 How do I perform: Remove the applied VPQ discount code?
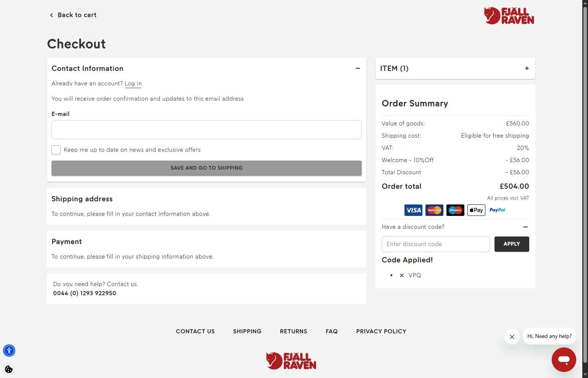[401, 275]
